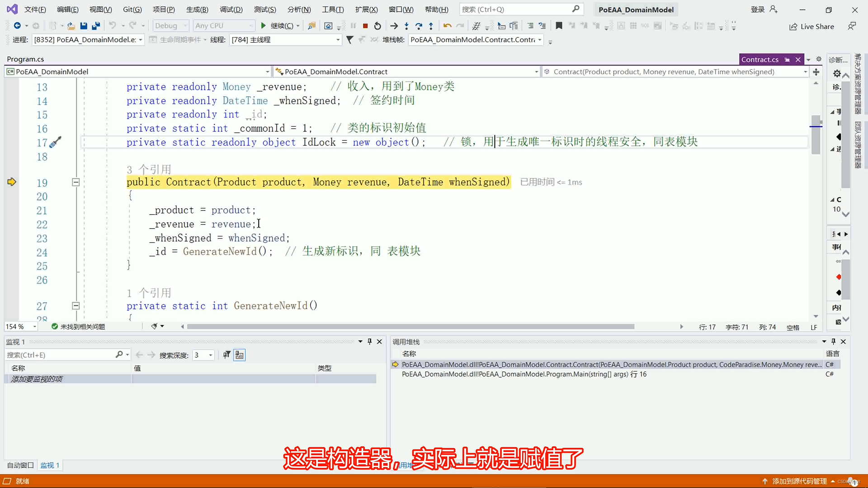
Task: Click the Open File folder icon
Action: click(x=71, y=26)
